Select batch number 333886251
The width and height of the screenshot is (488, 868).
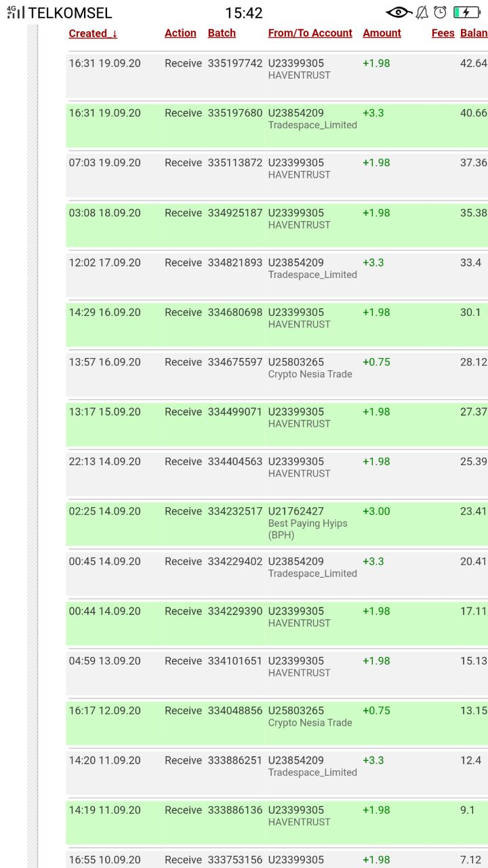click(x=235, y=761)
